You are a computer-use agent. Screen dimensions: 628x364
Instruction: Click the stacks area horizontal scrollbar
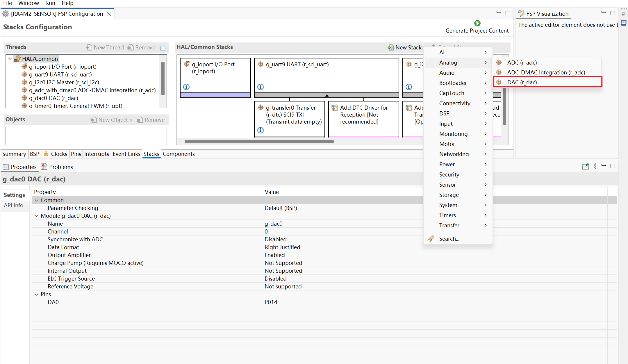click(x=259, y=142)
